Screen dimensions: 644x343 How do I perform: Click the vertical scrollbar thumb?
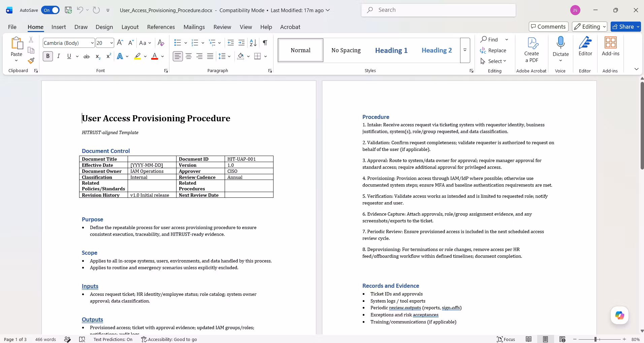[642, 125]
